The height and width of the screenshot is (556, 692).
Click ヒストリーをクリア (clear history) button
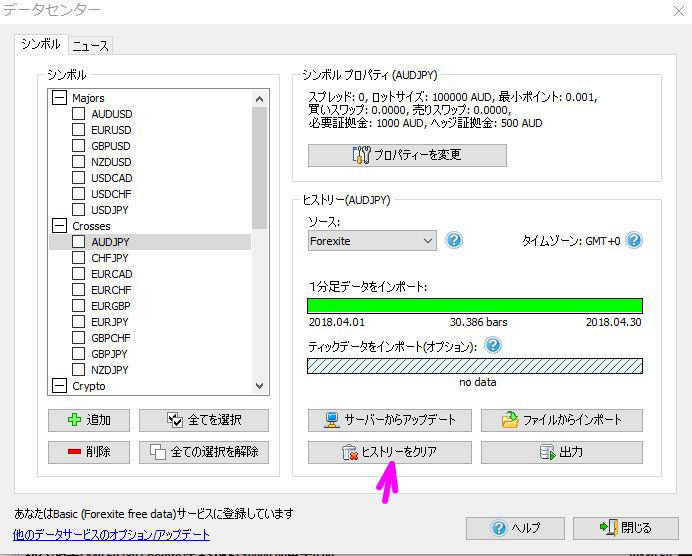[389, 452]
